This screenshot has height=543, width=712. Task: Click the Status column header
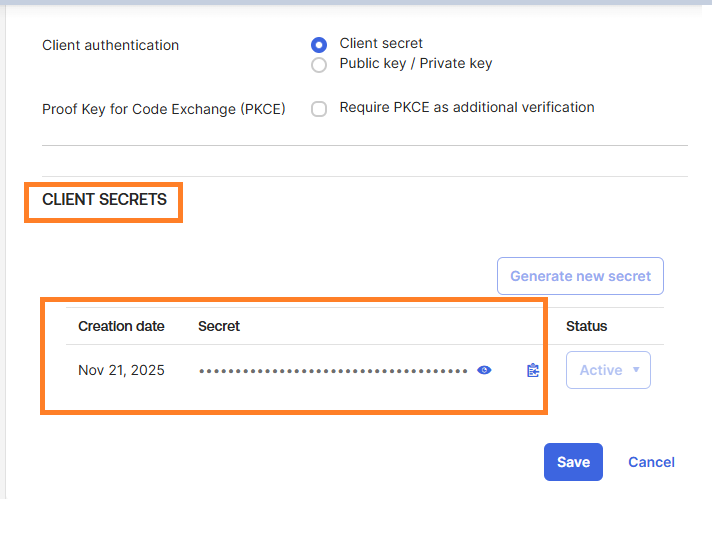(586, 326)
